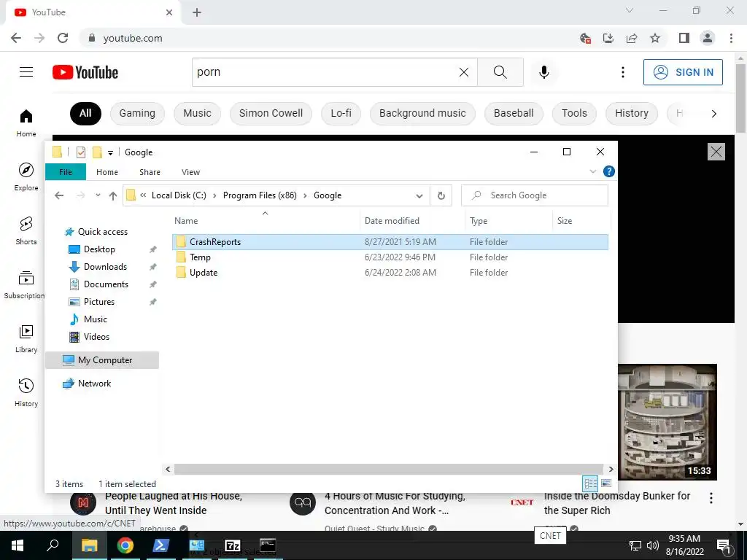The width and height of the screenshot is (747, 560).
Task: Click the Search Google field in Explorer
Action: coord(535,195)
